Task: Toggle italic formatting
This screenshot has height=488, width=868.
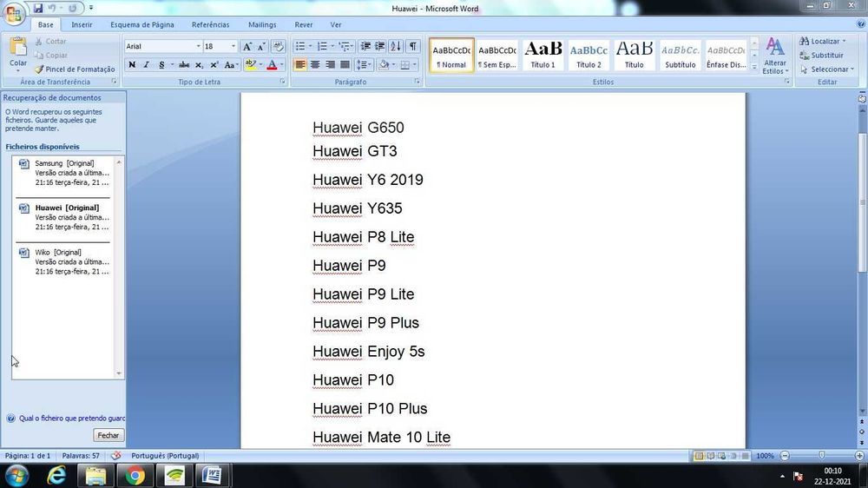Action: point(146,65)
